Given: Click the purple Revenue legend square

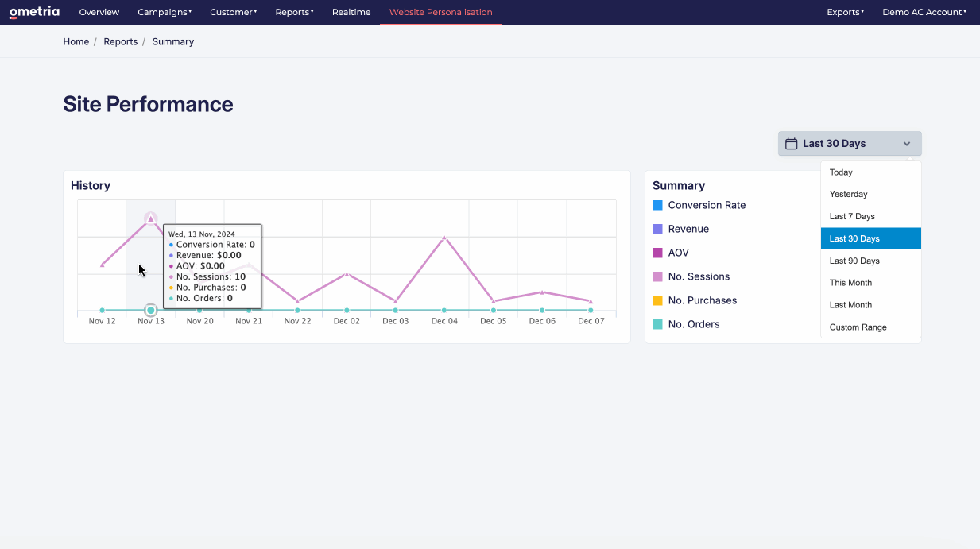Looking at the screenshot, I should (x=657, y=229).
